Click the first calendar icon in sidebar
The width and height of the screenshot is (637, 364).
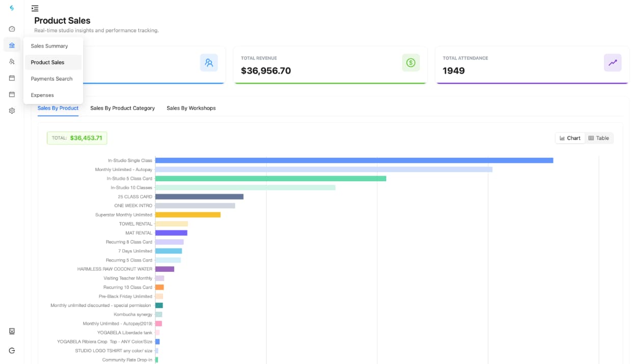tap(12, 78)
